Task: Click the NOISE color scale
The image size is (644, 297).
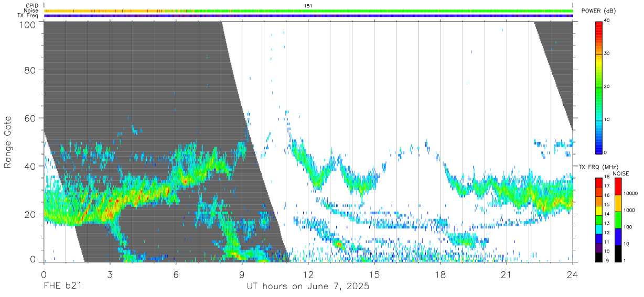Action: coord(617,219)
